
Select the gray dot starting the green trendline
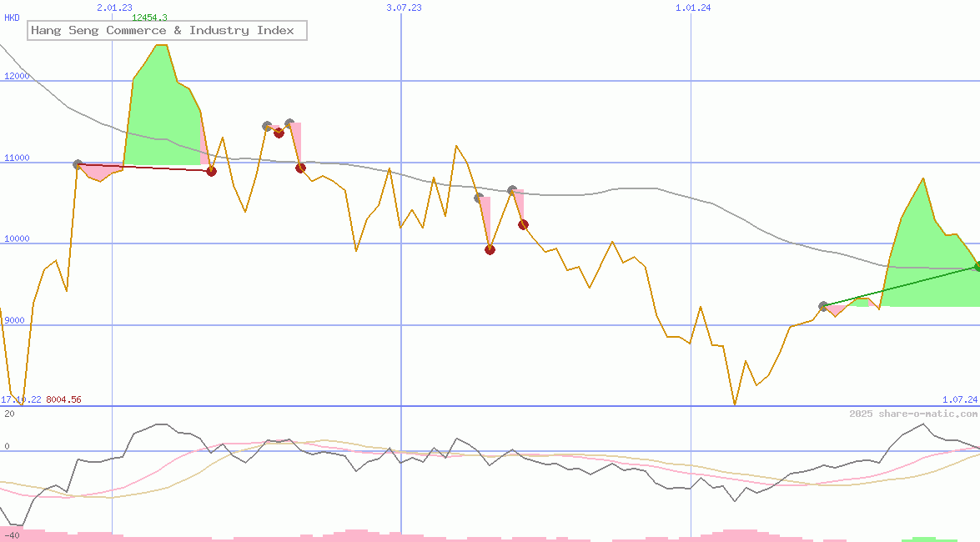(x=823, y=306)
